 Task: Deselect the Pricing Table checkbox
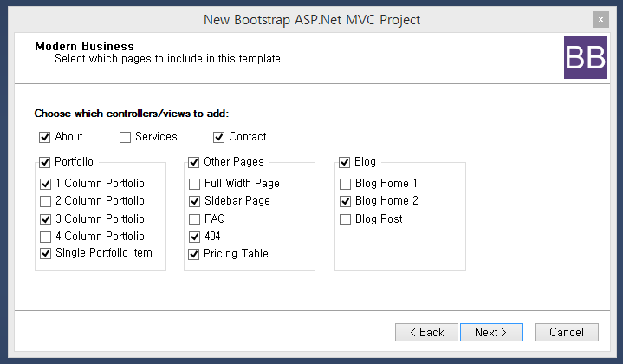(195, 254)
